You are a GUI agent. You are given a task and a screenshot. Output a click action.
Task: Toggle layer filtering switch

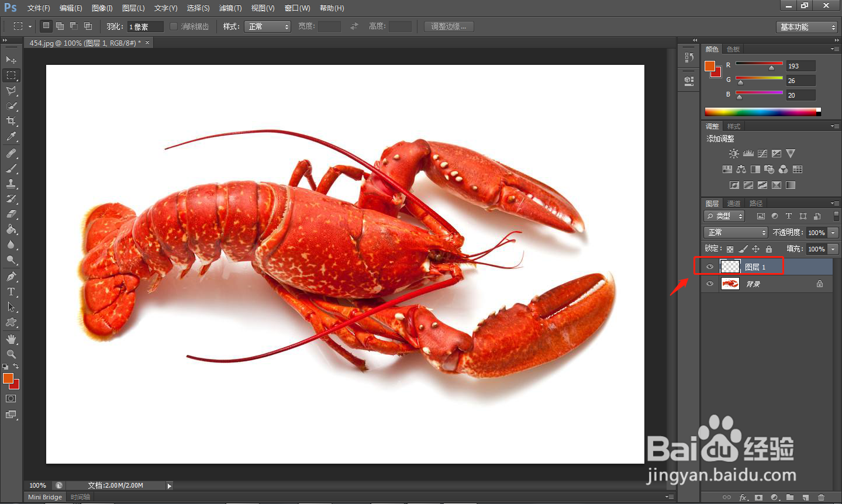[x=836, y=216]
